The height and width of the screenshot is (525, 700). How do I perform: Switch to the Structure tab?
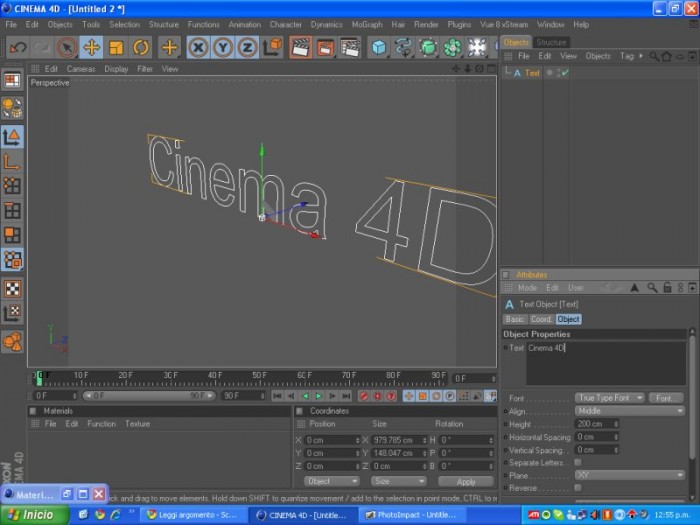(551, 42)
